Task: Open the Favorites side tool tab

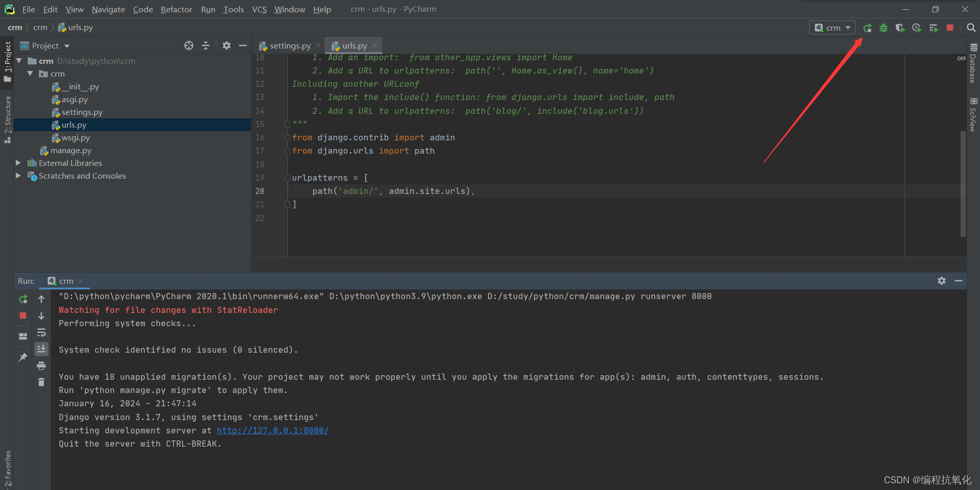Action: (x=7, y=469)
